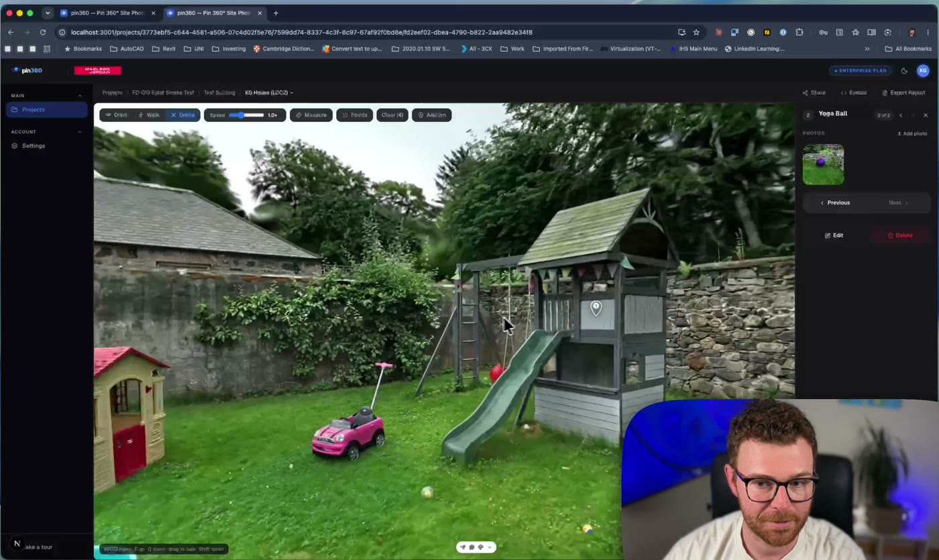Switch to Orbit navigation mode
The width and height of the screenshot is (939, 560).
(x=115, y=115)
